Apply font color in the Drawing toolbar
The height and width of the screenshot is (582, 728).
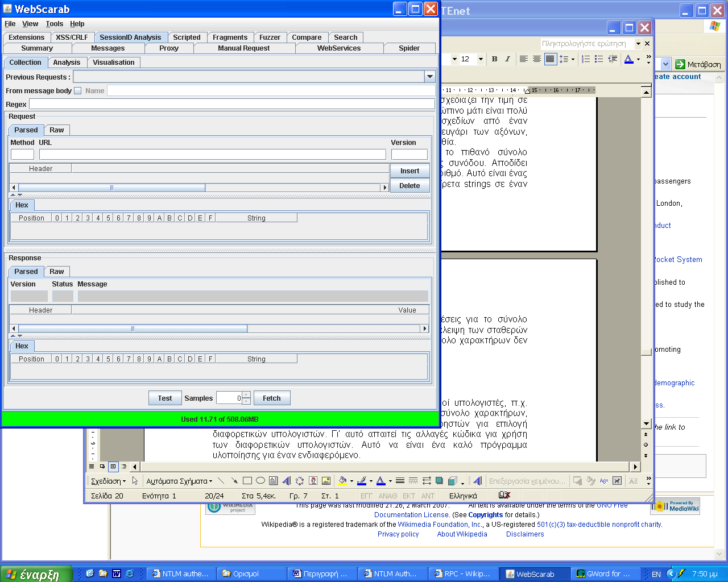pos(381,481)
